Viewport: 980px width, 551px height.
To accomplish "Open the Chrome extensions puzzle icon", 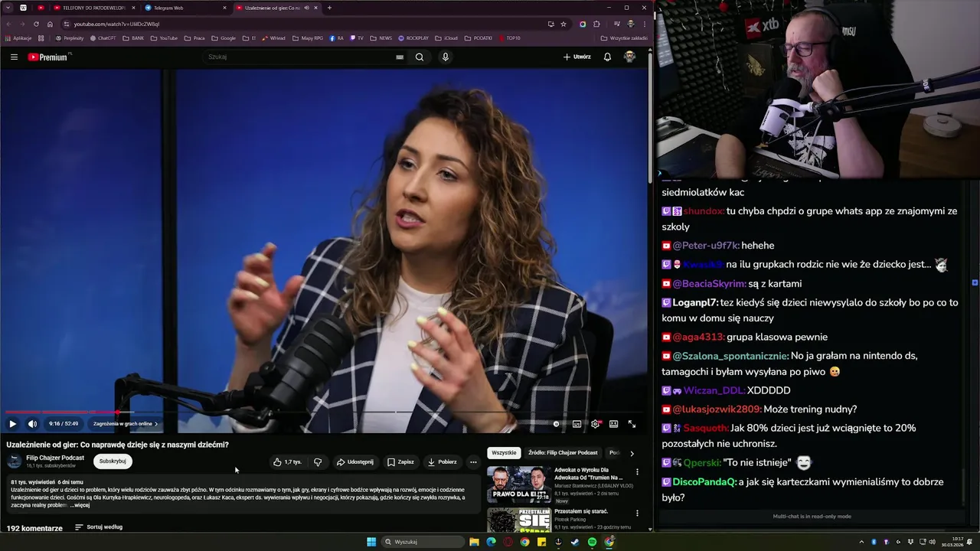I will [x=596, y=24].
